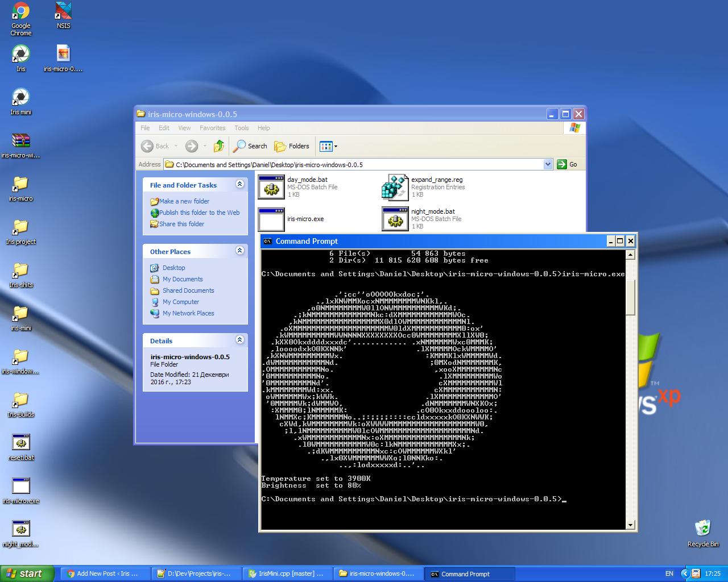Click the Go button beside address bar
The height and width of the screenshot is (582, 728).
click(x=568, y=164)
